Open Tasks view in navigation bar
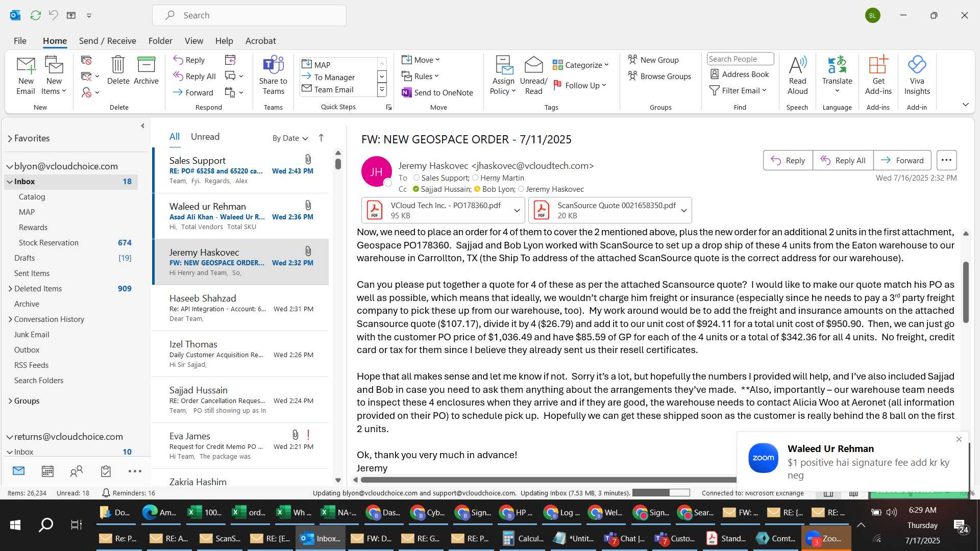 tap(106, 471)
